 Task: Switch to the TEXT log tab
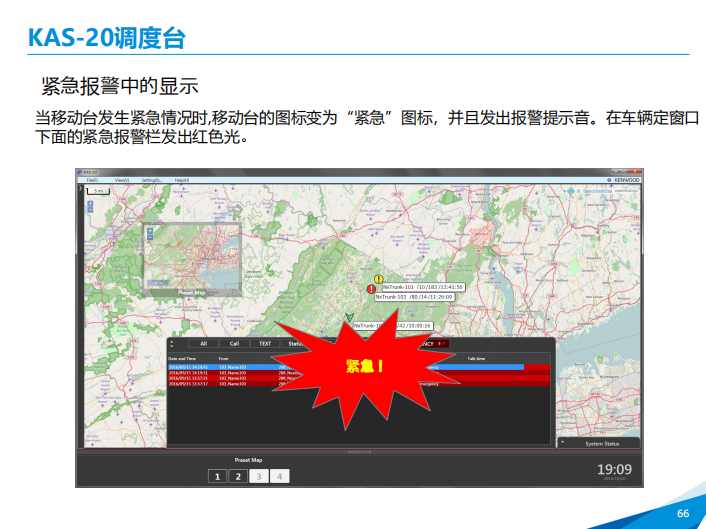coord(265,343)
